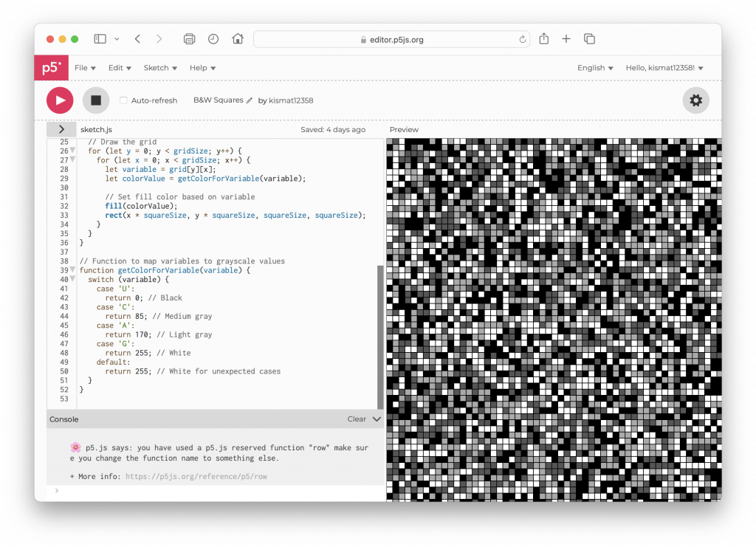
Task: Stop the running sketch
Action: click(95, 100)
